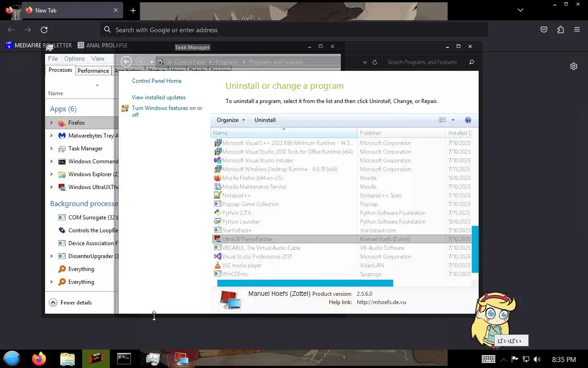Open the view options dropdown arrow beside Help
This screenshot has width=588, height=368.
(x=453, y=120)
